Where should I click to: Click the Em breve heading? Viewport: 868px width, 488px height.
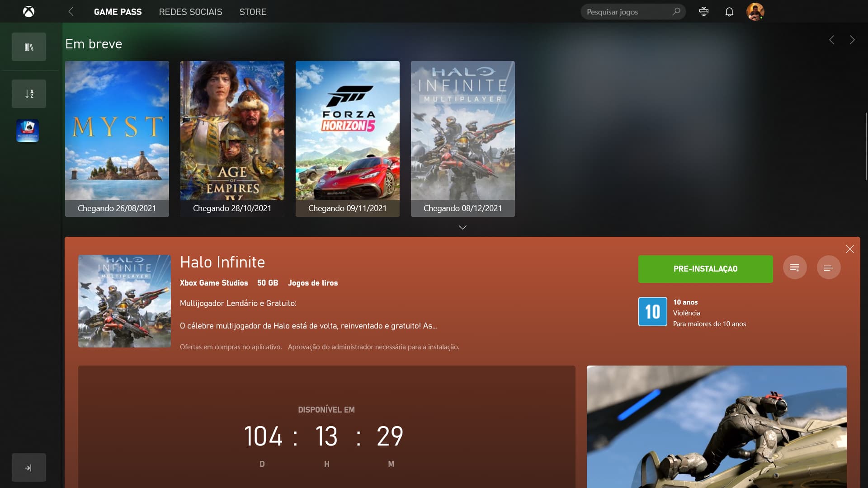point(94,44)
